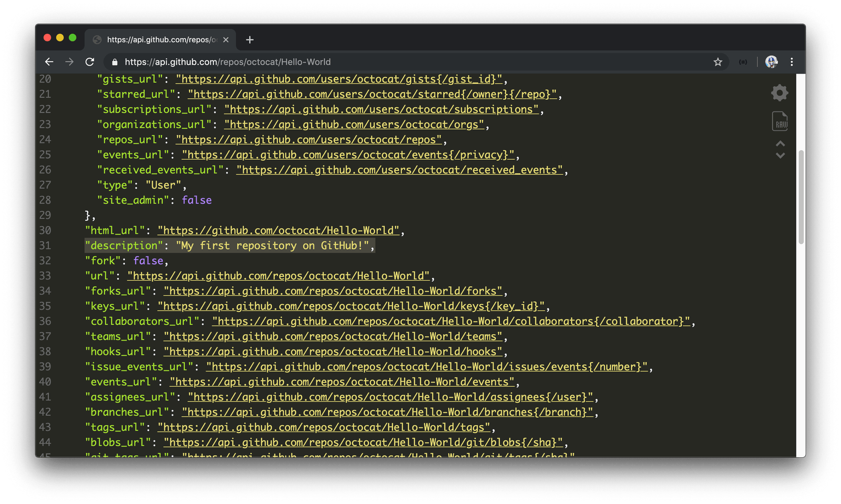
Task: Open the repos_url link on line 24
Action: 309,140
